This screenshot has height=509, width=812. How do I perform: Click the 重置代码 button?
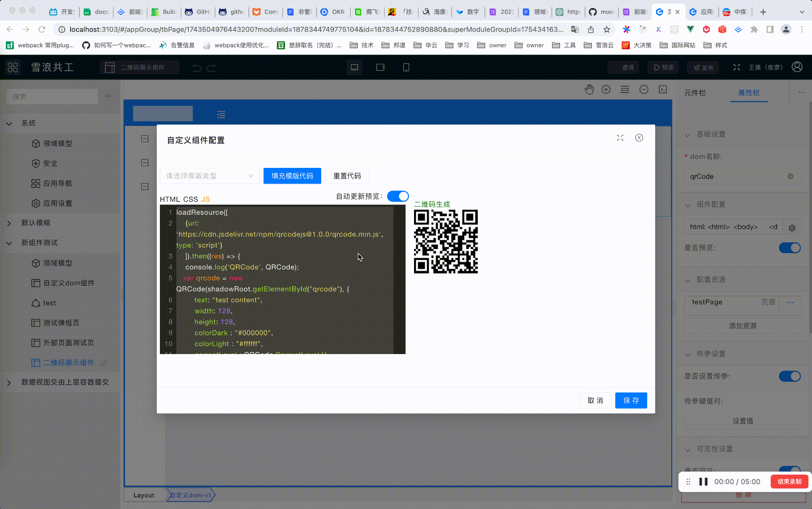[347, 176]
